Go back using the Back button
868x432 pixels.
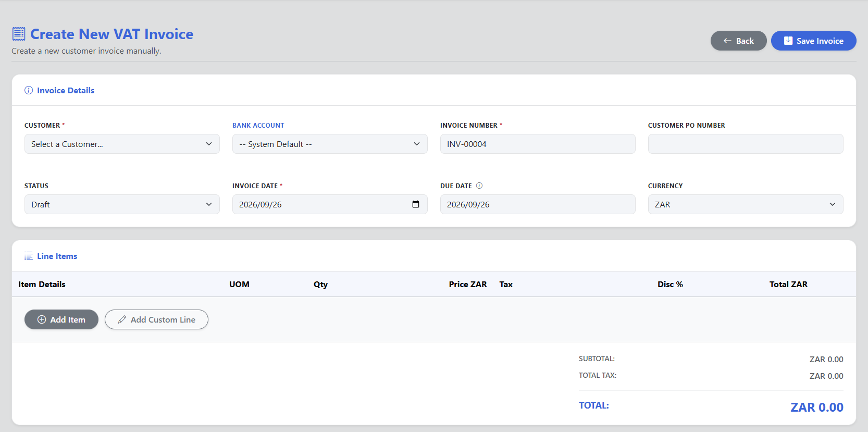[x=738, y=41]
